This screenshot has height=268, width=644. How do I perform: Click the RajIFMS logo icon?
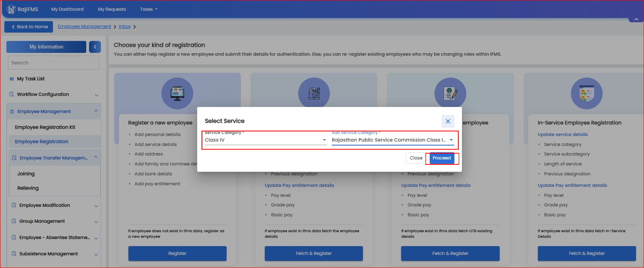tap(11, 9)
